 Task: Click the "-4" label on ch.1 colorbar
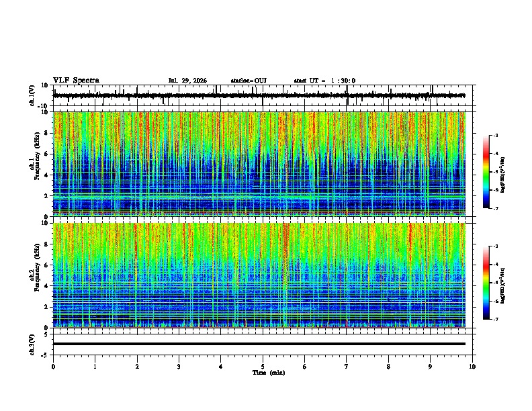coord(495,154)
